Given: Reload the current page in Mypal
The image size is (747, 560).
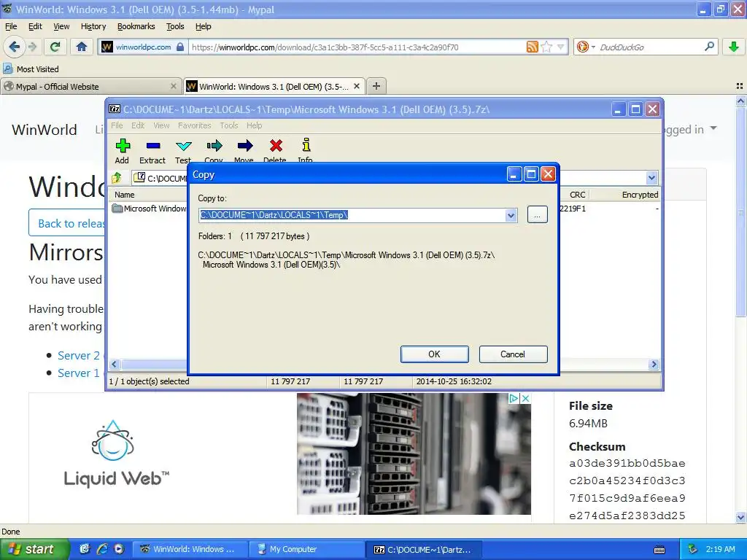Looking at the screenshot, I should pyautogui.click(x=55, y=47).
